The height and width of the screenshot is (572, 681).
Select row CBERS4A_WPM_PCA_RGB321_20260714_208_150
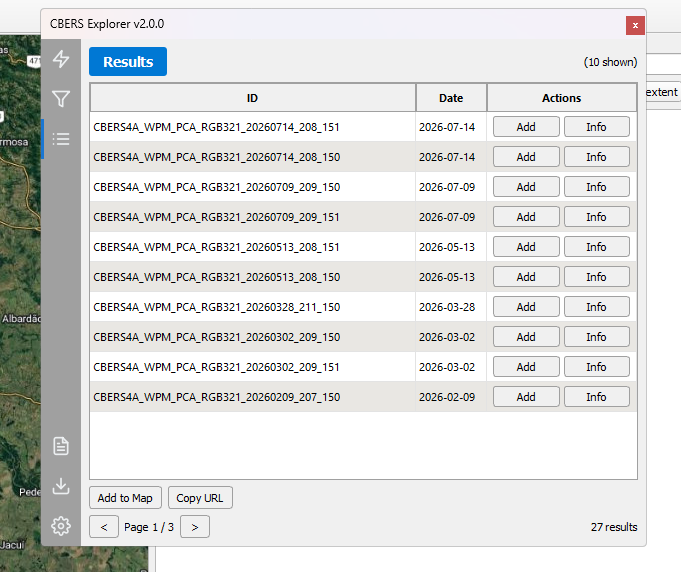pyautogui.click(x=363, y=157)
